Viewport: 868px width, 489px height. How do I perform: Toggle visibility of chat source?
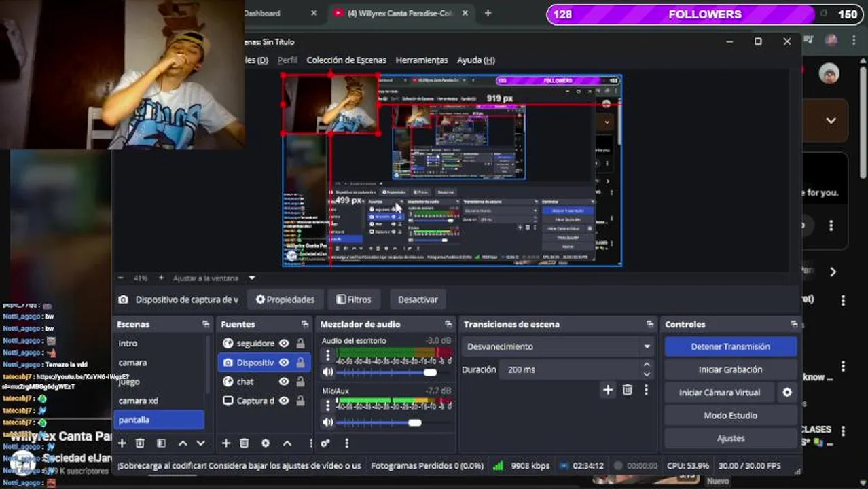[x=284, y=382]
